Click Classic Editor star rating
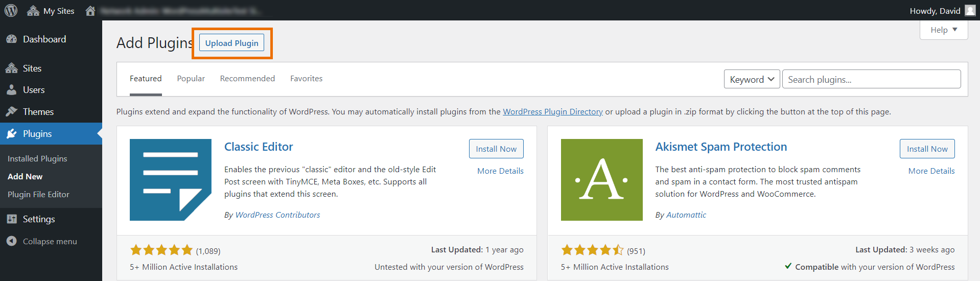 (161, 250)
